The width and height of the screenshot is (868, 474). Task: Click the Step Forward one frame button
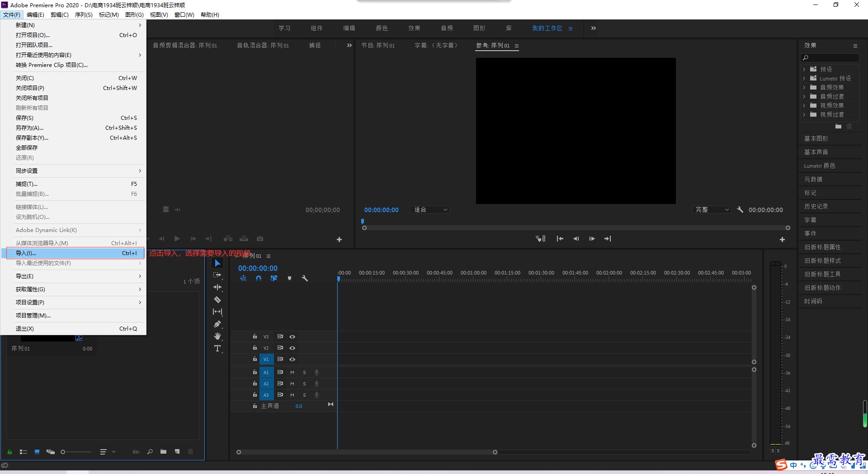coord(592,239)
